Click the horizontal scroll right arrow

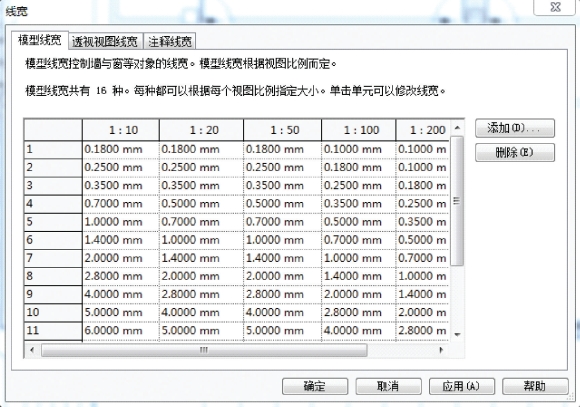441,350
